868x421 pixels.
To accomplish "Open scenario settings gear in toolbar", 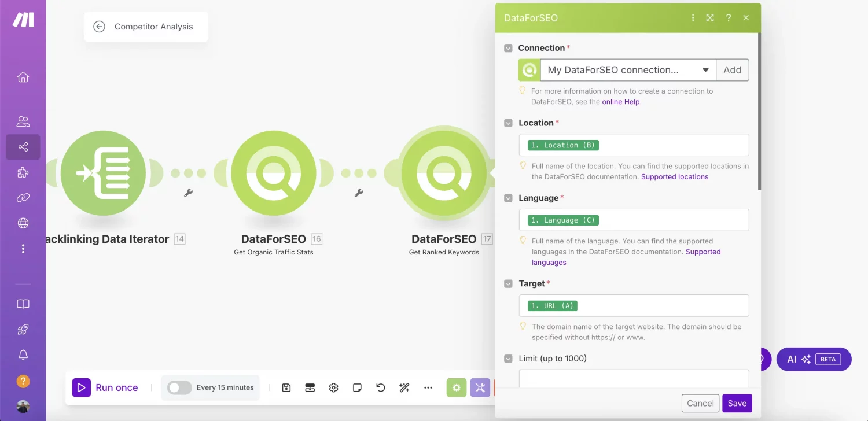I will point(333,387).
